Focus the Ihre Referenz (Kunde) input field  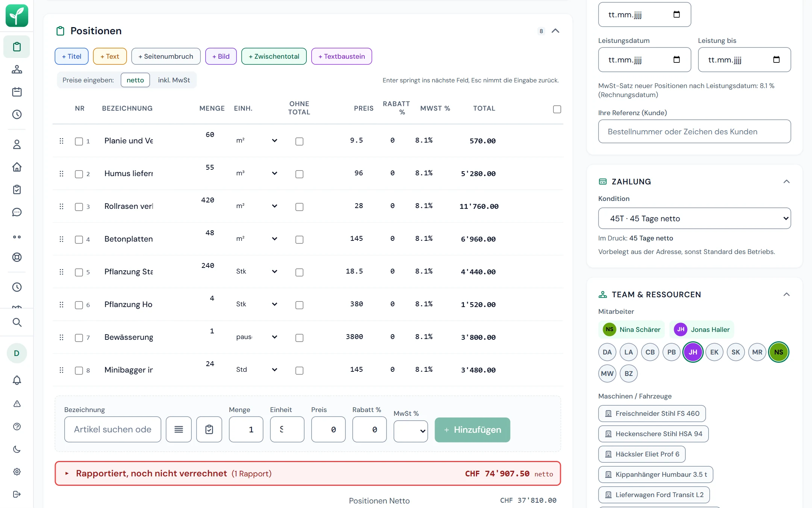pos(694,131)
